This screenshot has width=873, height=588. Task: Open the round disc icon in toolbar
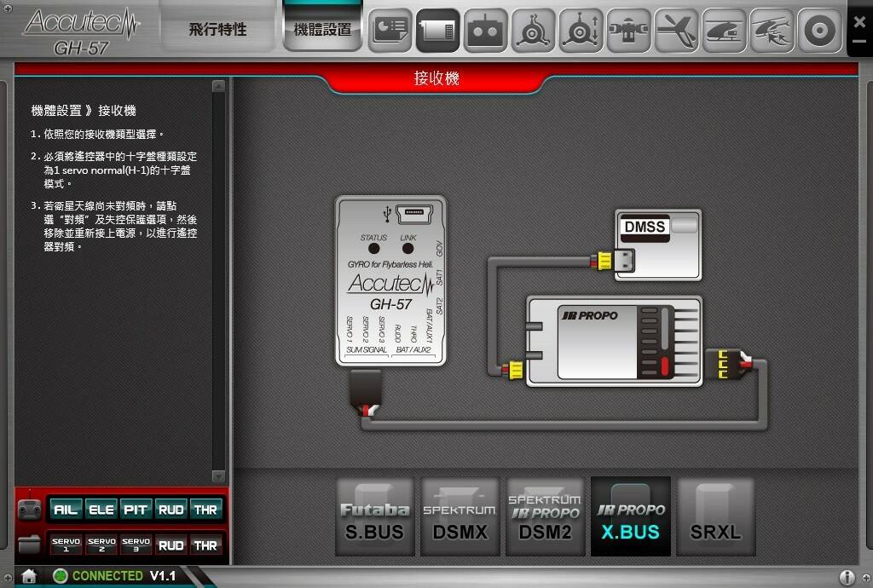pos(819,31)
